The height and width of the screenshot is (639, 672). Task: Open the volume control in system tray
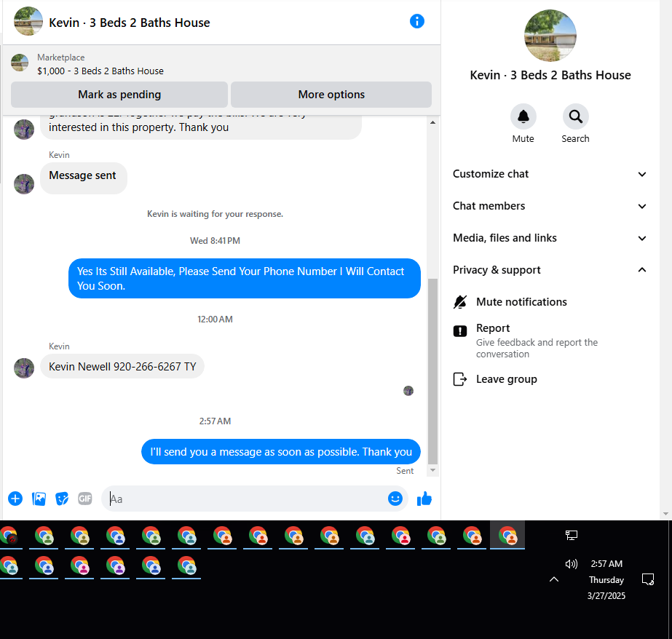point(572,563)
